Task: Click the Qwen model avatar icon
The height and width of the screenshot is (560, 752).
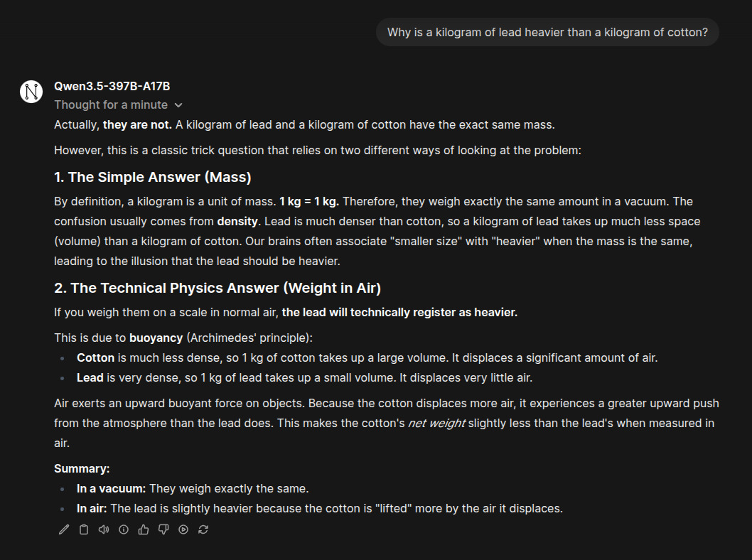Action: click(31, 91)
